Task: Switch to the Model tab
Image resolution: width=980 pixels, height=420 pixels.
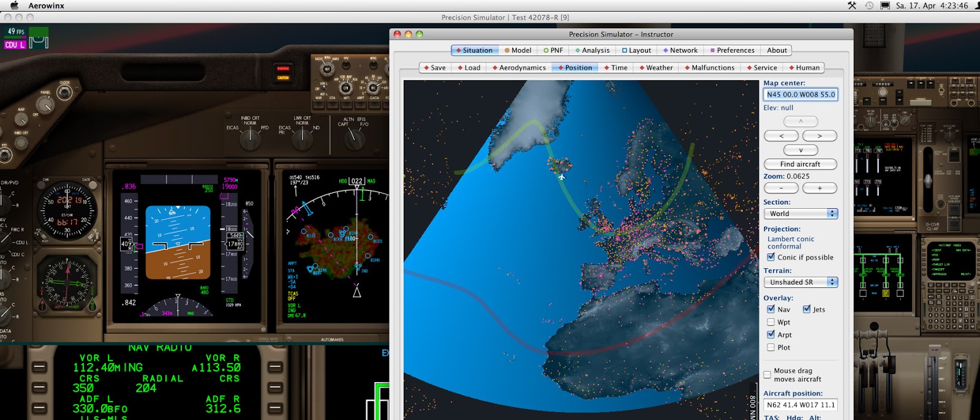Action: (518, 50)
